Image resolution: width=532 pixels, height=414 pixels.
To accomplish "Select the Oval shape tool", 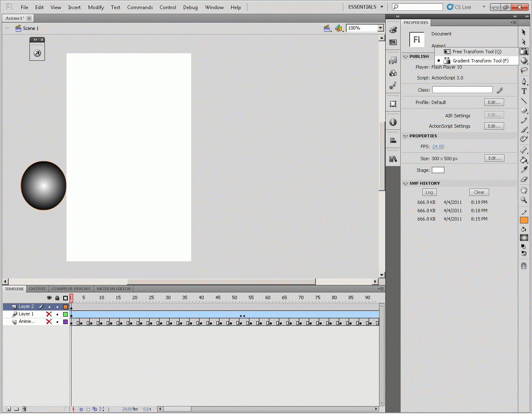I will pos(524,110).
